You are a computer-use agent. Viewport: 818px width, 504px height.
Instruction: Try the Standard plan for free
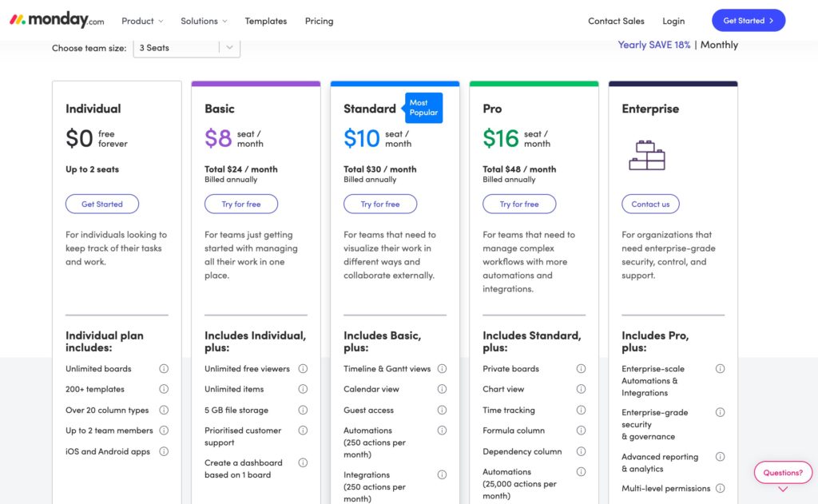pos(380,204)
